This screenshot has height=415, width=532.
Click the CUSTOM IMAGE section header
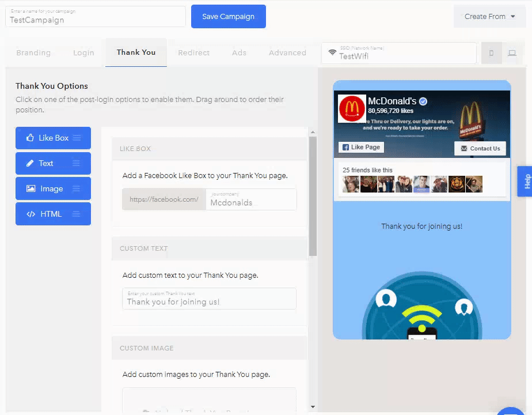click(x=210, y=348)
